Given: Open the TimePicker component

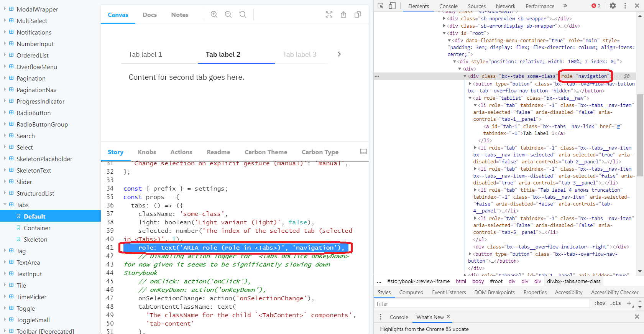Looking at the screenshot, I should tap(31, 297).
